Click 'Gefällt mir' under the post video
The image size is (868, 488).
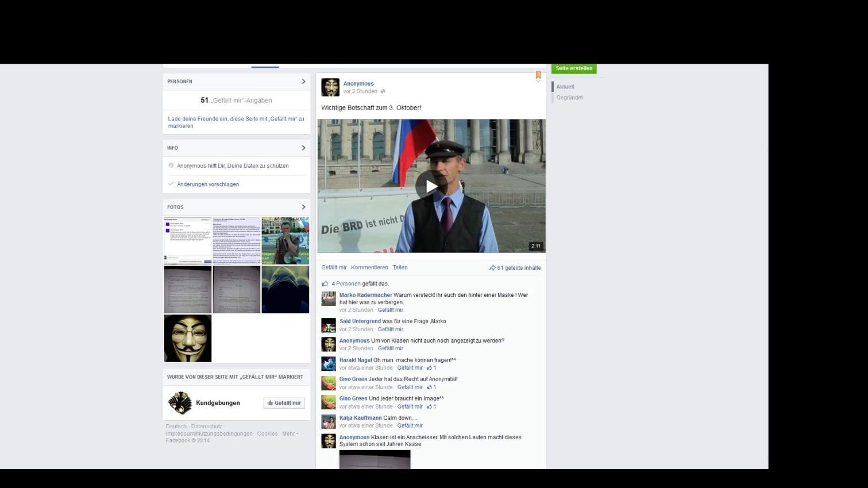pos(334,268)
